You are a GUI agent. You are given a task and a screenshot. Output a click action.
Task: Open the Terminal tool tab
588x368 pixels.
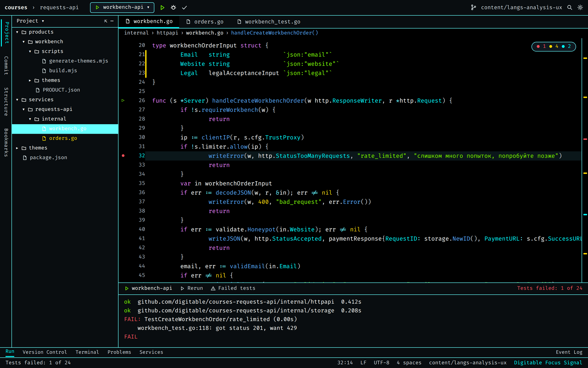(x=87, y=352)
